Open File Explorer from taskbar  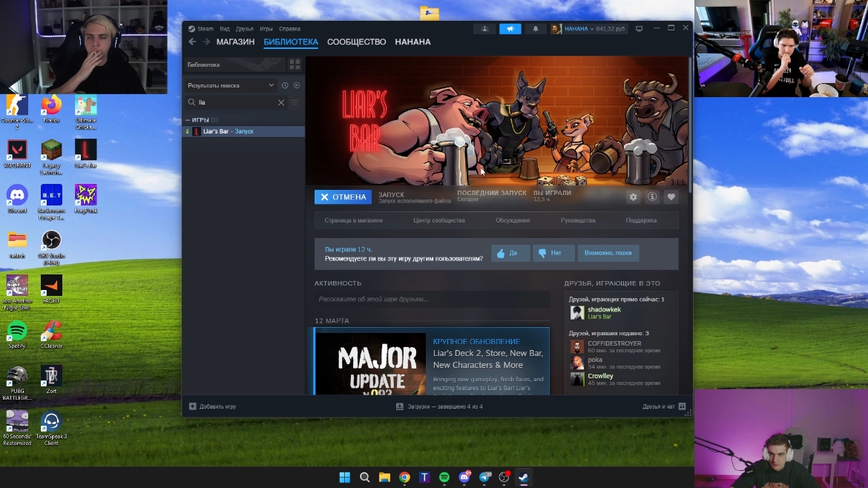(384, 477)
